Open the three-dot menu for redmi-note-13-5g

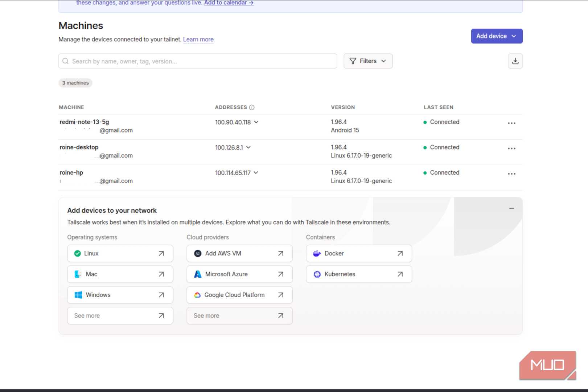point(511,123)
